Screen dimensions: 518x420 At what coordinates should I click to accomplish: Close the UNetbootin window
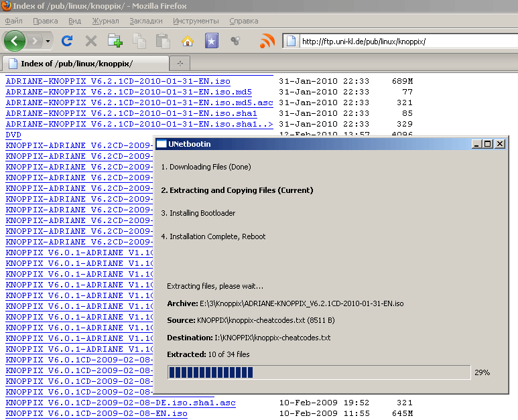pyautogui.click(x=500, y=143)
